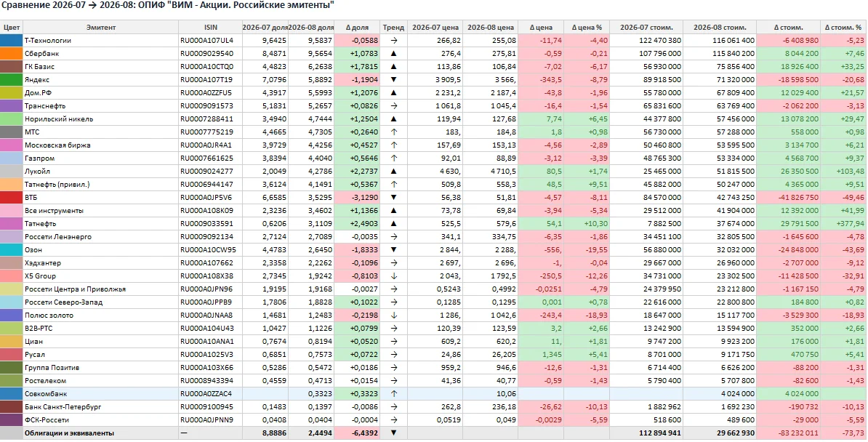
Task: Click the +377,94 value for Татнефть
Action: 843,224
